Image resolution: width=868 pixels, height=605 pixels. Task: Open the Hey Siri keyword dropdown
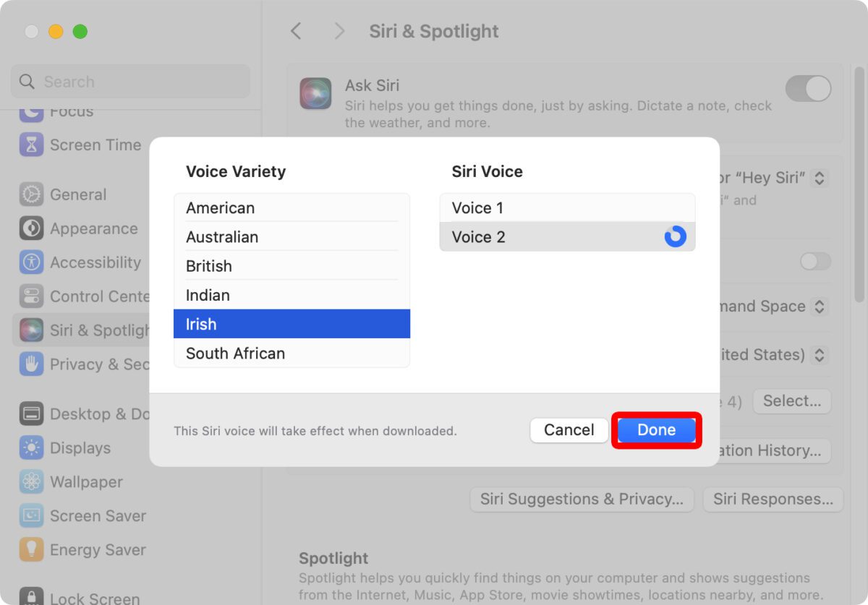point(821,178)
